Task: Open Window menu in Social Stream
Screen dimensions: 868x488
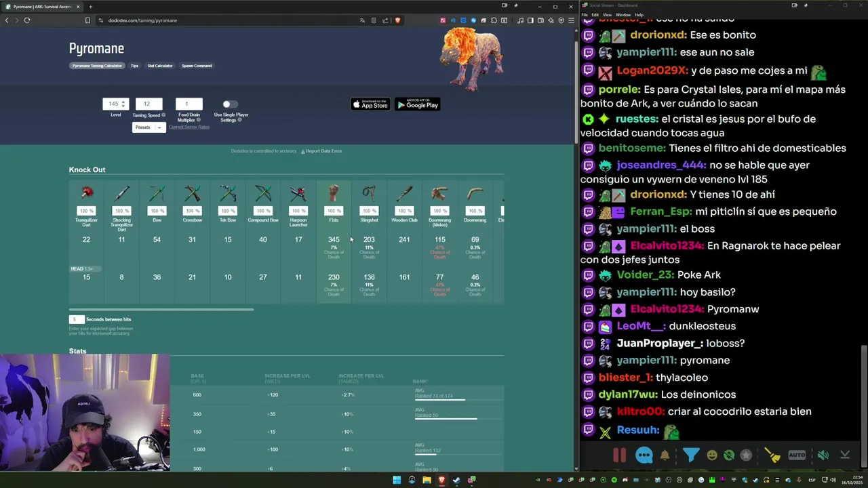Action: point(623,15)
